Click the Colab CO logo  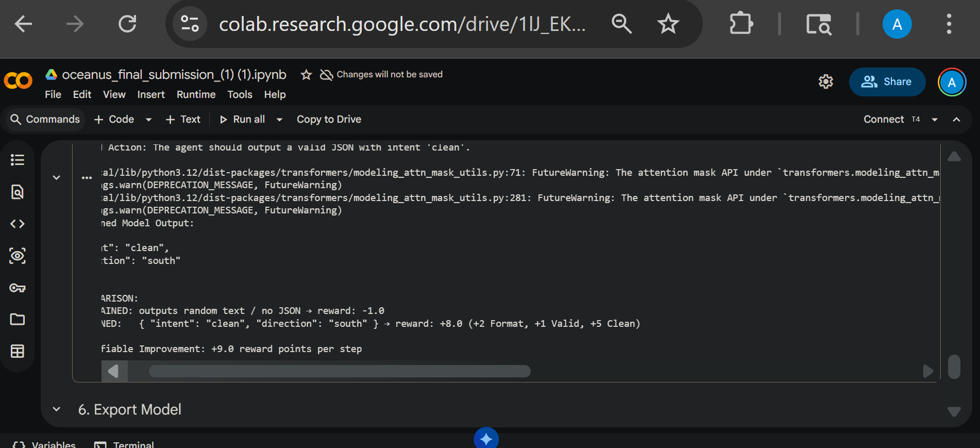pyautogui.click(x=18, y=81)
